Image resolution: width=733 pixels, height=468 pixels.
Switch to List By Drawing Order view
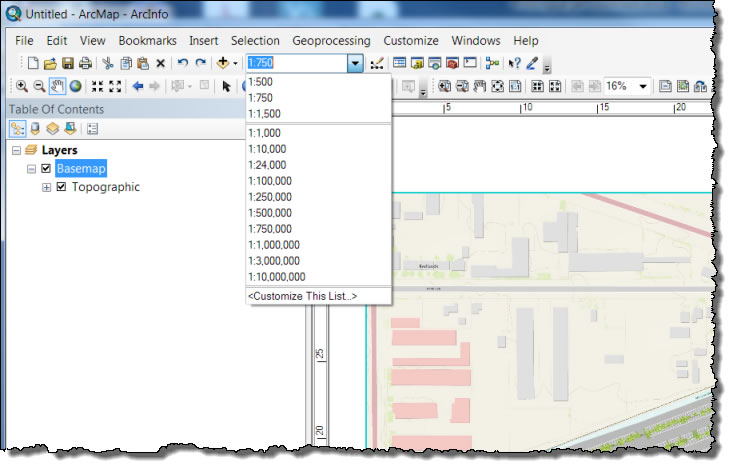coord(17,129)
